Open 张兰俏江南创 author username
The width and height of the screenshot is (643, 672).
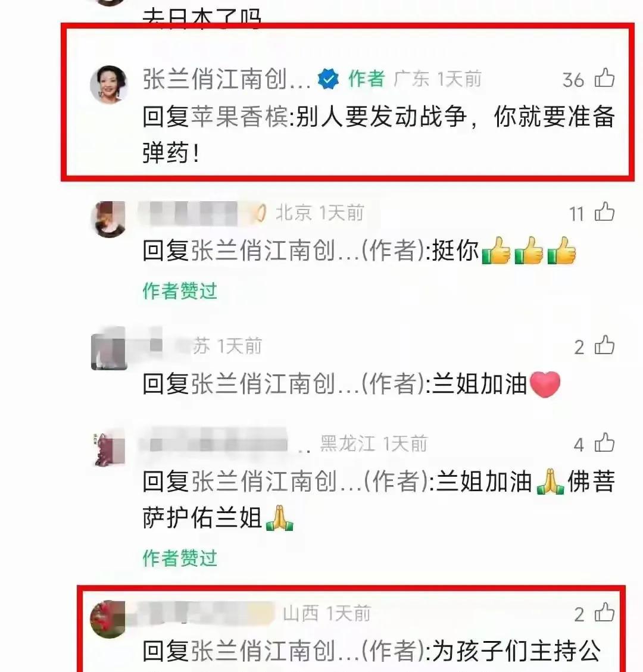(x=226, y=79)
